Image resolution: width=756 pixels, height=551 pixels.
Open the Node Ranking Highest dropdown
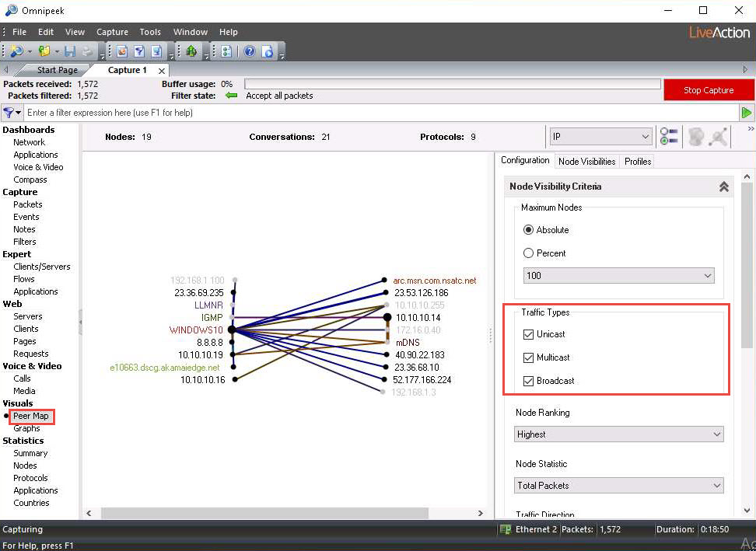(618, 434)
